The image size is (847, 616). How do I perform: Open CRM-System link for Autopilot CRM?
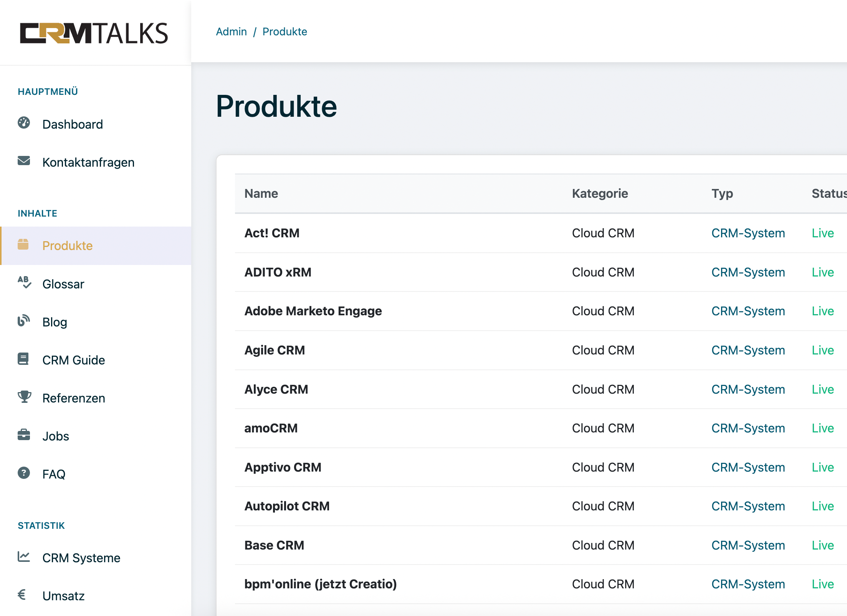[748, 506]
